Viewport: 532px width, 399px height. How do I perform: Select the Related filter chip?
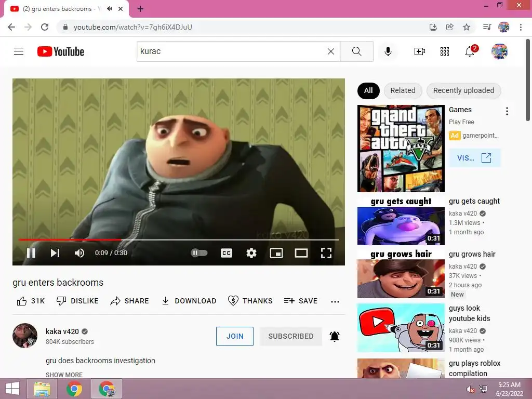click(403, 90)
